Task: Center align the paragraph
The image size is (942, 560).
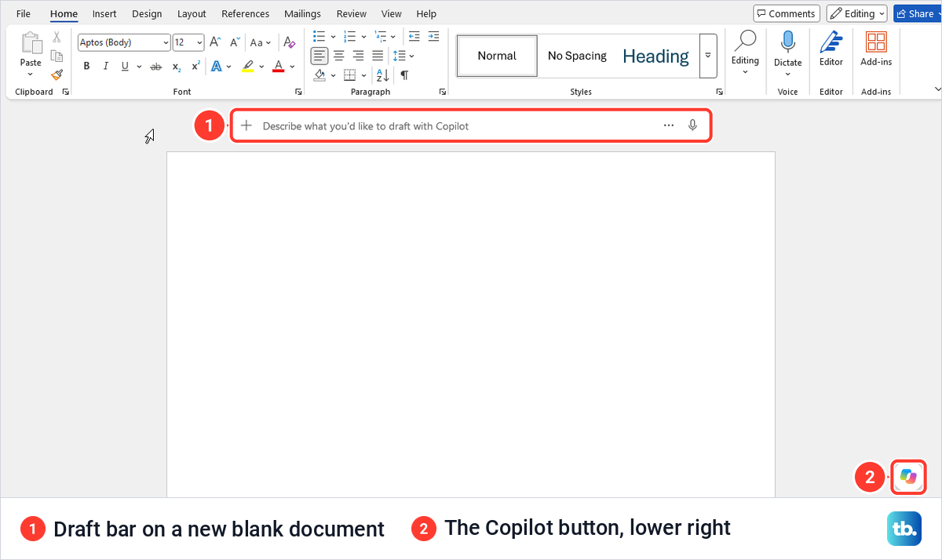Action: tap(339, 56)
